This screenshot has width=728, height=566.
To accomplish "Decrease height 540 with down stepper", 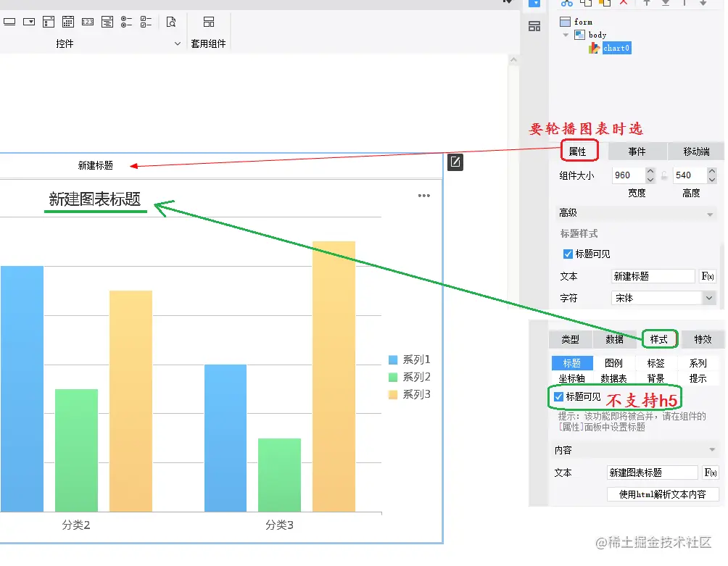I will coord(712,180).
